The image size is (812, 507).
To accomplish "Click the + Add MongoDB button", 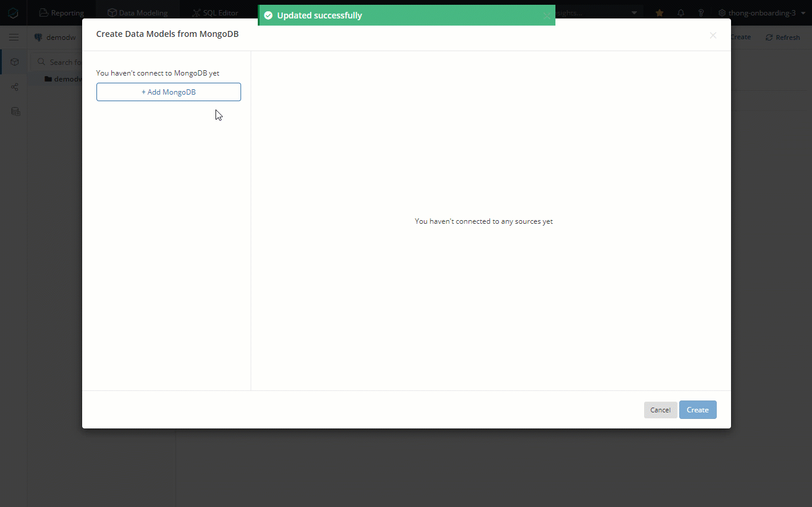I will [x=168, y=92].
